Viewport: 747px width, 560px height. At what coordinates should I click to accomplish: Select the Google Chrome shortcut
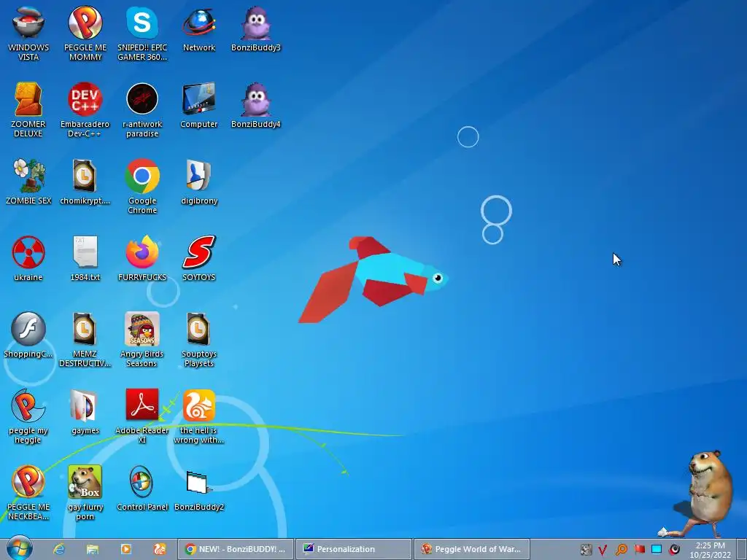(x=142, y=186)
